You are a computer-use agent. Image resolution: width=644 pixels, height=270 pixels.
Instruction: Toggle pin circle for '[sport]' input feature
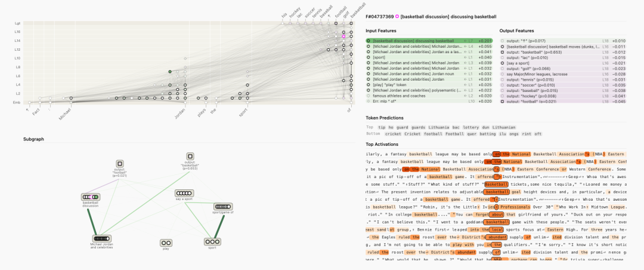[369, 57]
